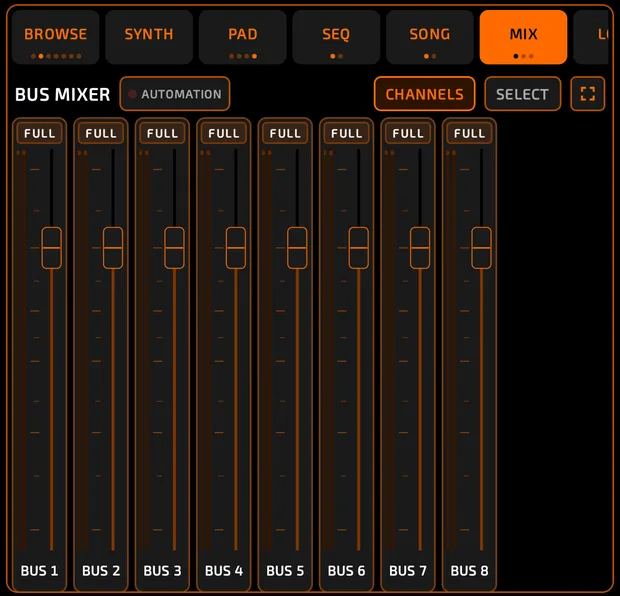Viewport: 620px width, 596px height.
Task: Click the CHANNELS button
Action: click(425, 94)
